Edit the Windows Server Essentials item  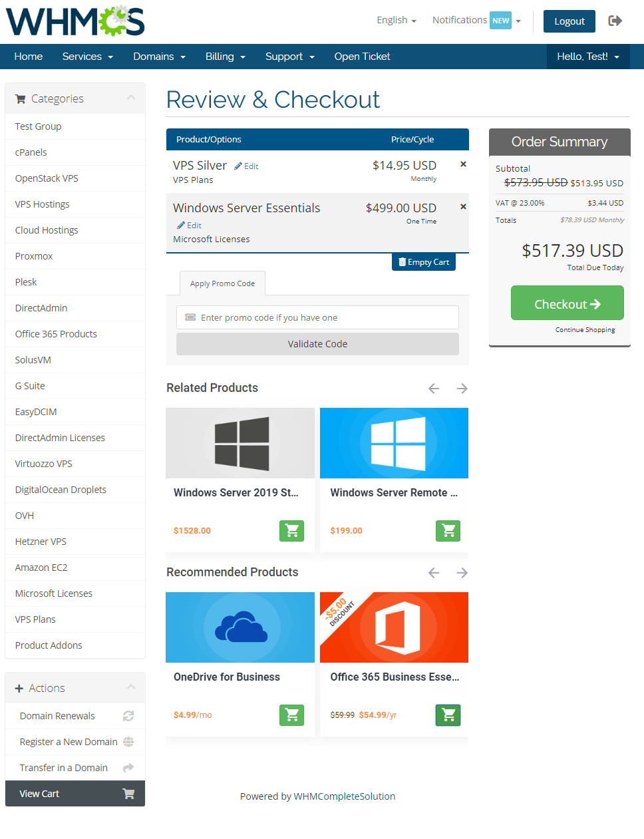click(189, 226)
